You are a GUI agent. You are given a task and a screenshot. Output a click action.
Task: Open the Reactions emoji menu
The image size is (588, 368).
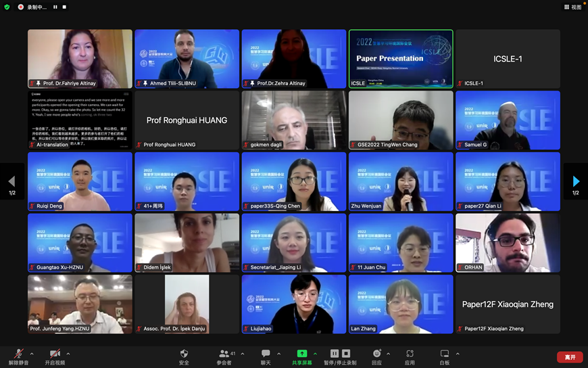[x=376, y=354]
